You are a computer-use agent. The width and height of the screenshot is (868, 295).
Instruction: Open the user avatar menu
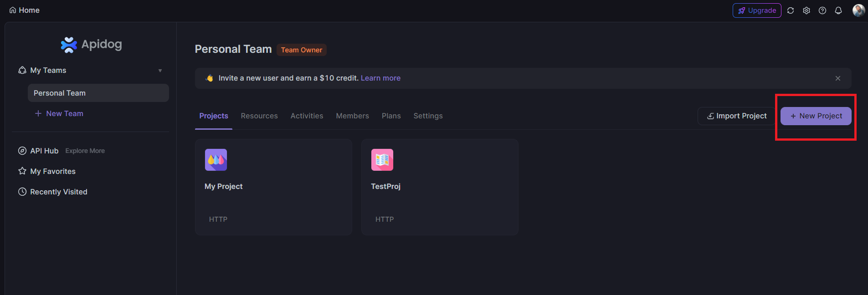tap(858, 10)
